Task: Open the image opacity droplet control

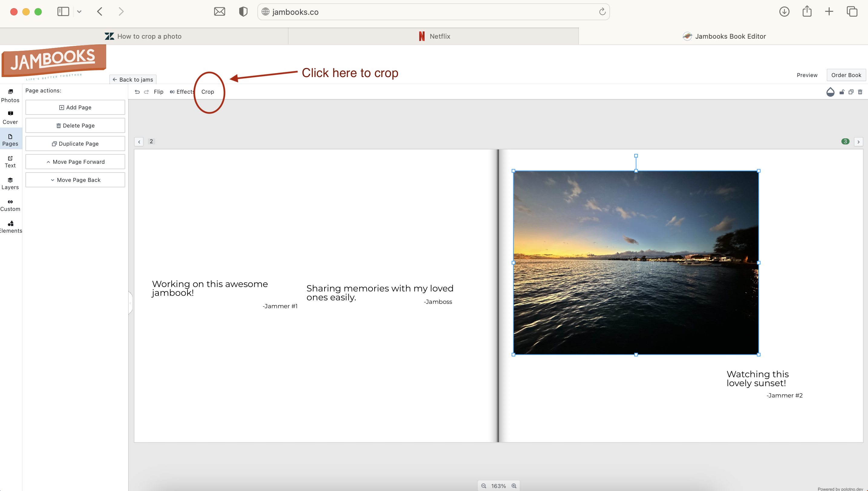Action: pyautogui.click(x=830, y=92)
